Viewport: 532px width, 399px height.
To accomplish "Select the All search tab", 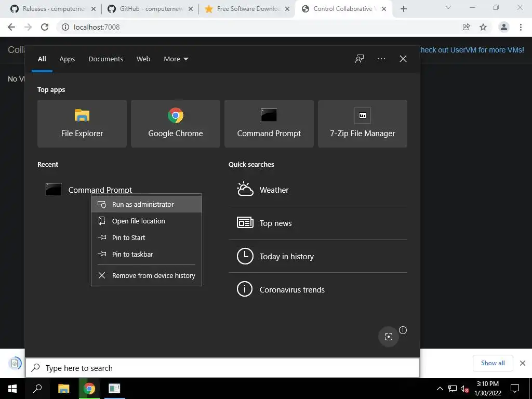I will pos(42,59).
